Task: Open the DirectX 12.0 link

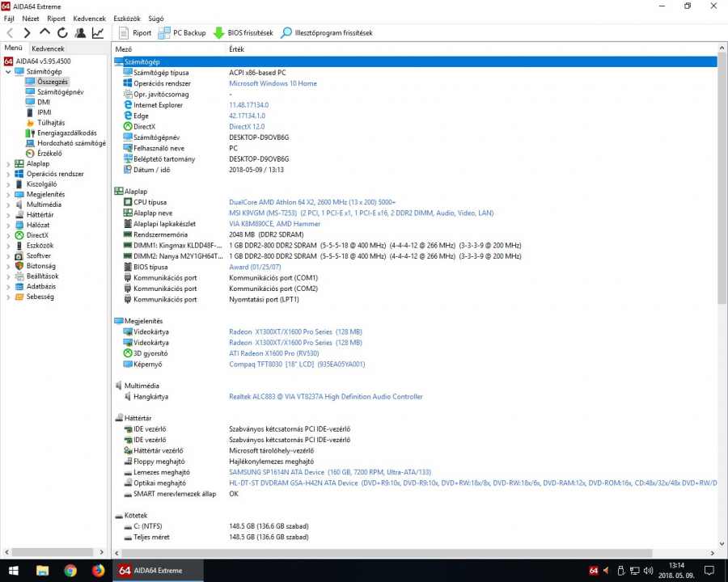Action: 247,127
